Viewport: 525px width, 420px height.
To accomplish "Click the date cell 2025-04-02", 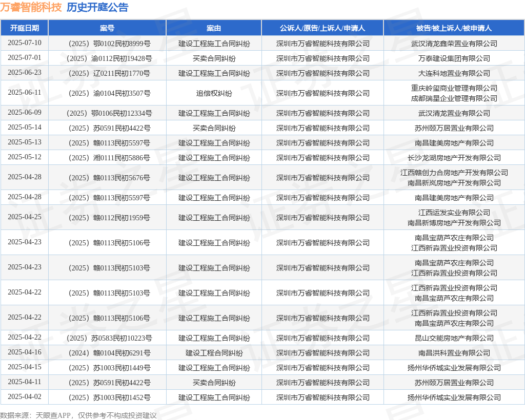I will (25, 396).
